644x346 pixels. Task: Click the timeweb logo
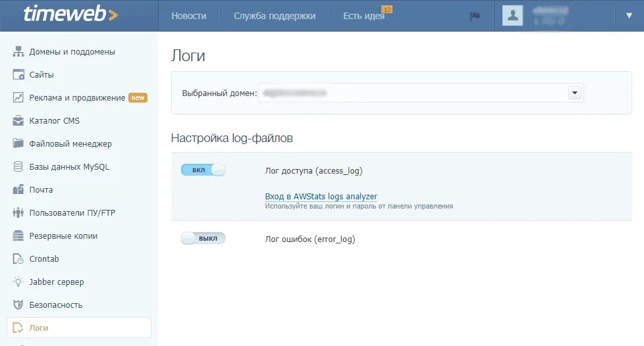(x=70, y=14)
